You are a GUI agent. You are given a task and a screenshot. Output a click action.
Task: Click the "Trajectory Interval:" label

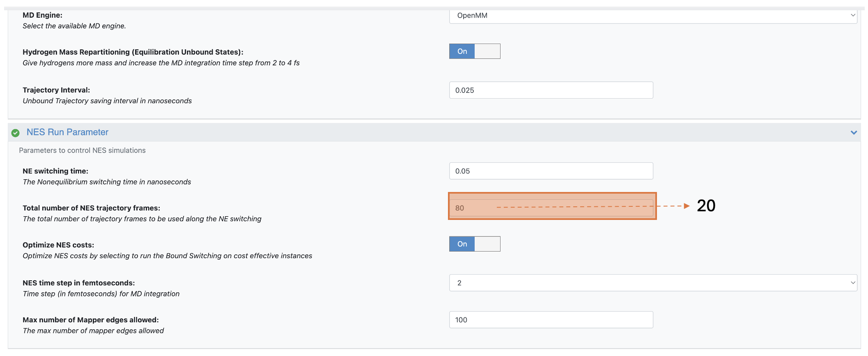[x=56, y=90]
